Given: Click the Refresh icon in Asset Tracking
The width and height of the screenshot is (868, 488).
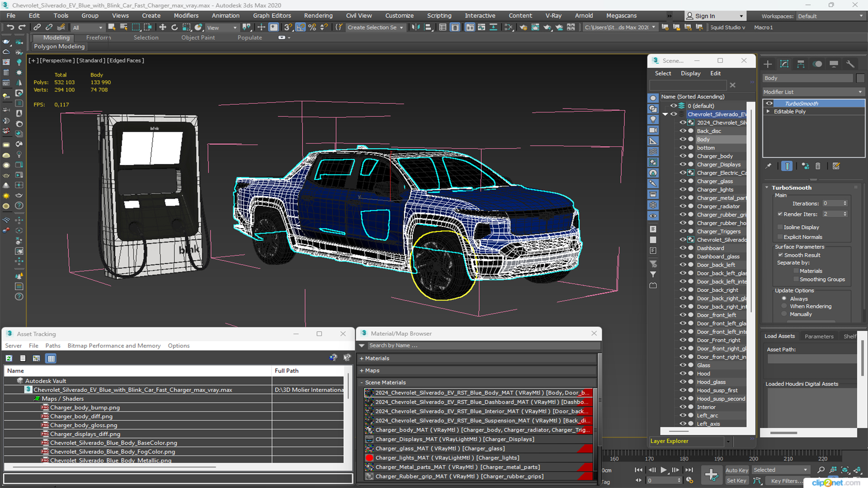Looking at the screenshot, I should pyautogui.click(x=9, y=358).
